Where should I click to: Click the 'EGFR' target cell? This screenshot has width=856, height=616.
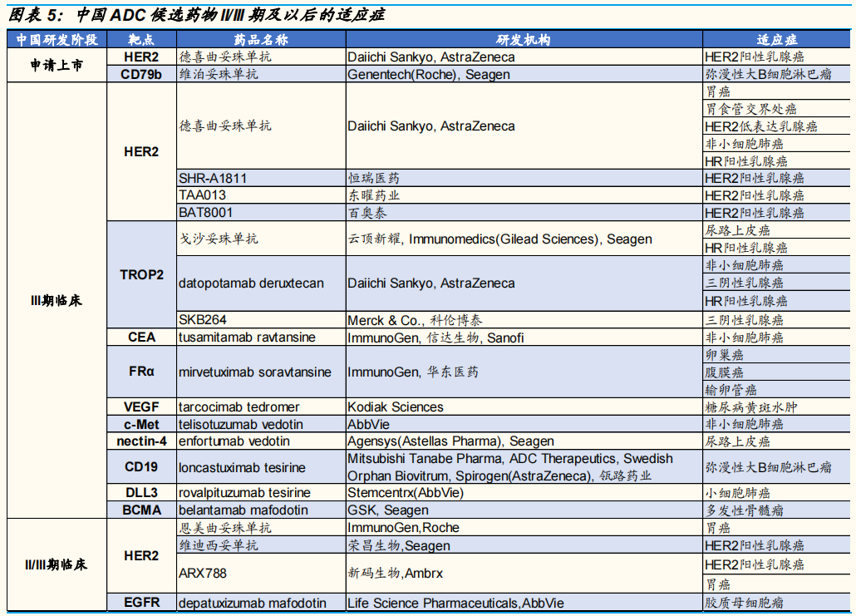[141, 603]
